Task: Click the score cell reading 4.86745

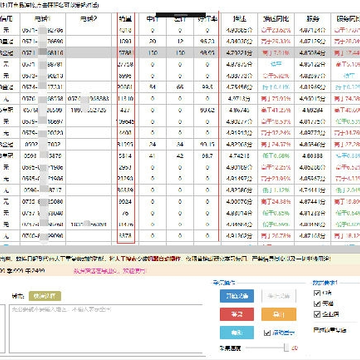Action: tap(239, 110)
